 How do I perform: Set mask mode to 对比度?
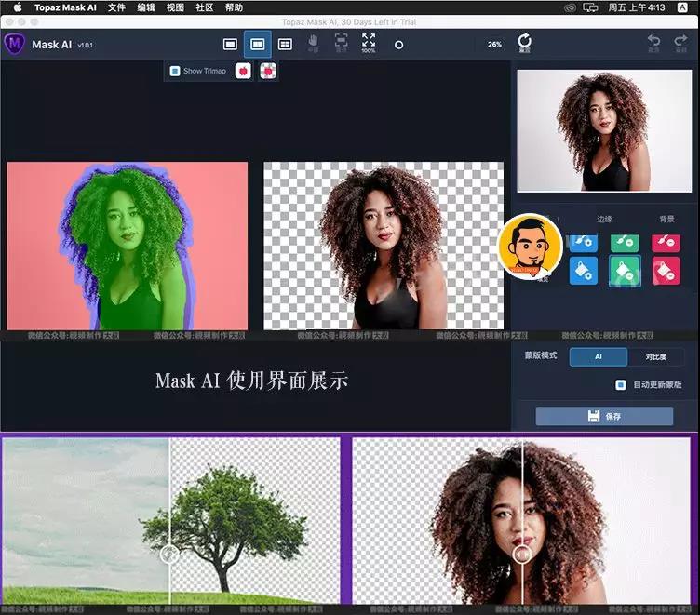(655, 356)
